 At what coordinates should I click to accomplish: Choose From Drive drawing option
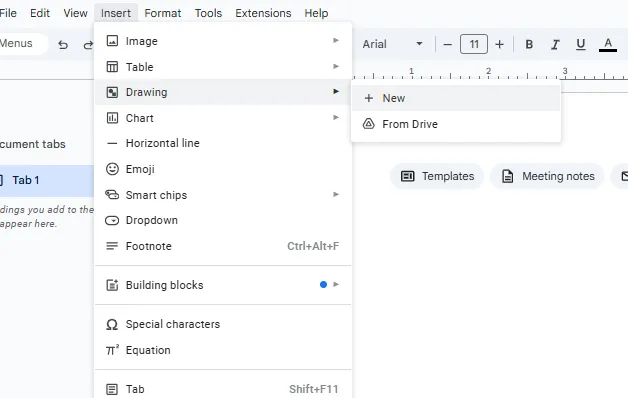coord(456,124)
